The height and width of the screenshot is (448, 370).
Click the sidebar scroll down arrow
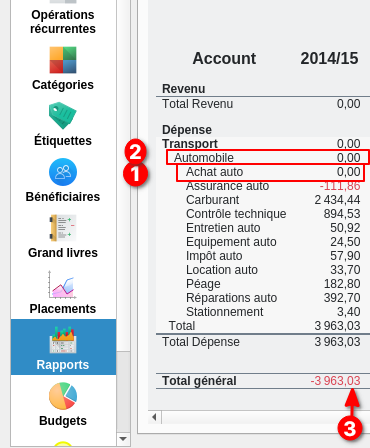pos(123,439)
